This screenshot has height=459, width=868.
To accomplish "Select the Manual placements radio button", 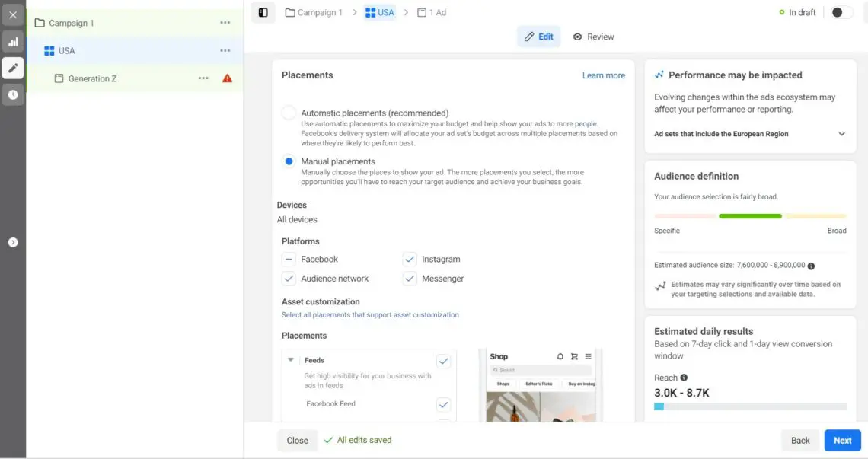I will (x=289, y=161).
